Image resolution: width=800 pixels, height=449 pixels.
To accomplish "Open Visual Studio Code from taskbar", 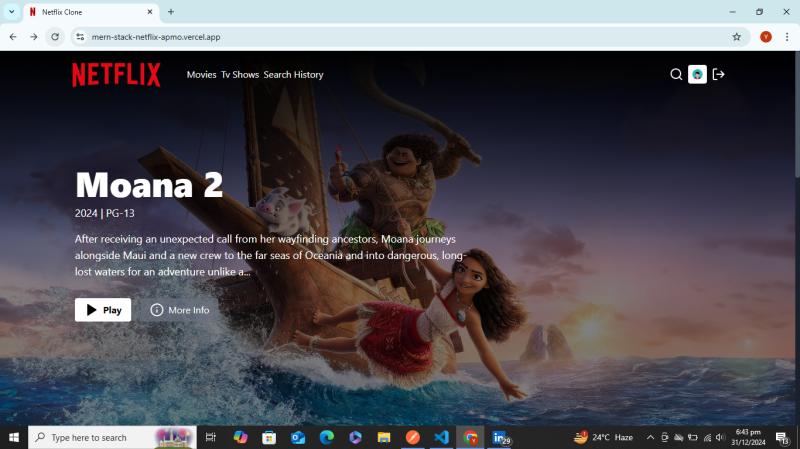I will [x=441, y=438].
